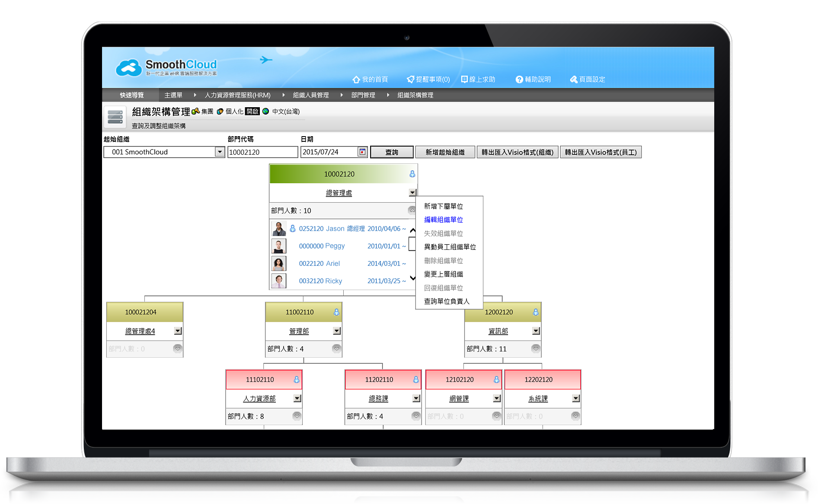Viewport: 818px width, 504px height.
Task: Toggle the 開啟 personalization switch
Action: click(x=252, y=112)
